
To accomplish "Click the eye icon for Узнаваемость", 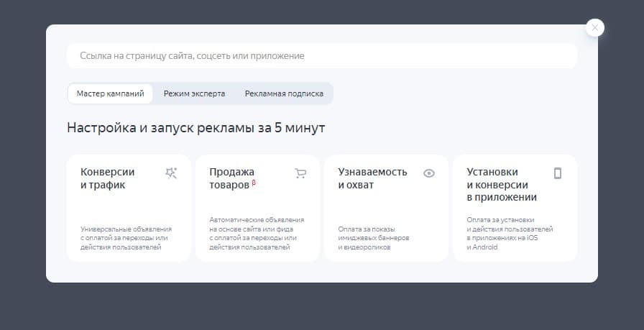I will 429,173.
